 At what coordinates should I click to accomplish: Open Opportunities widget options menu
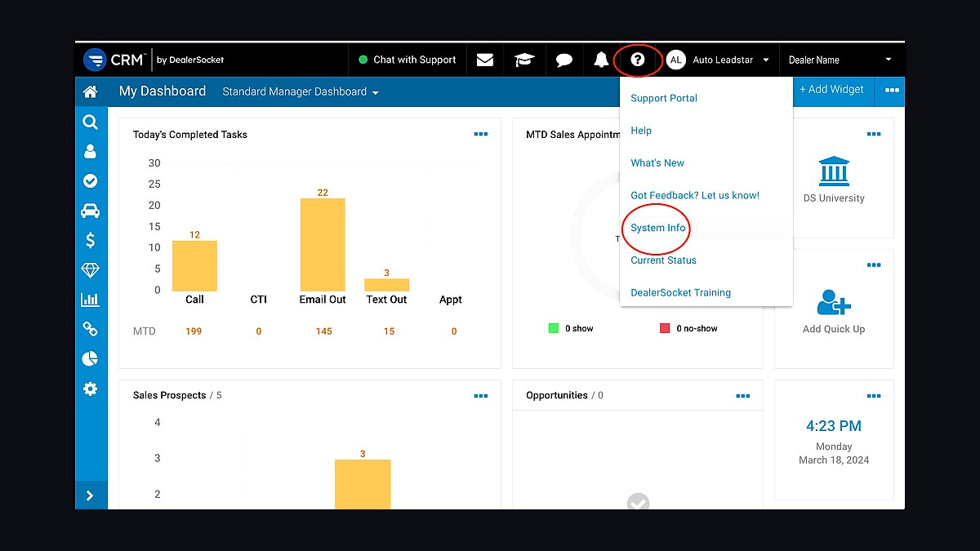(743, 396)
